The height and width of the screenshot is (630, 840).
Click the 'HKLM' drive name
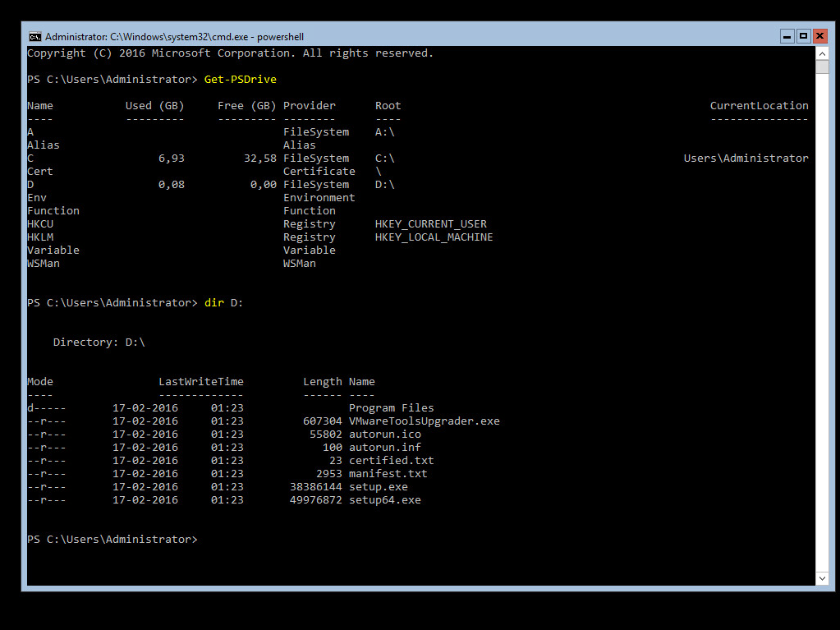pyautogui.click(x=40, y=237)
